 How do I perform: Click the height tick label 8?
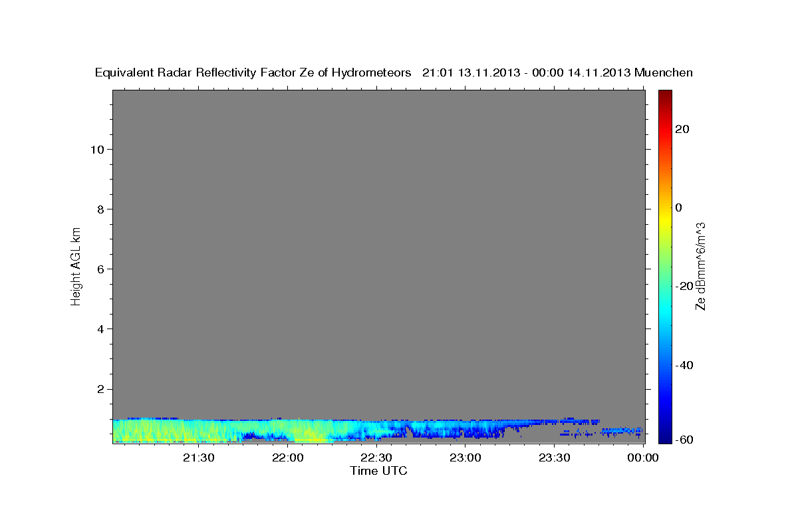100,209
